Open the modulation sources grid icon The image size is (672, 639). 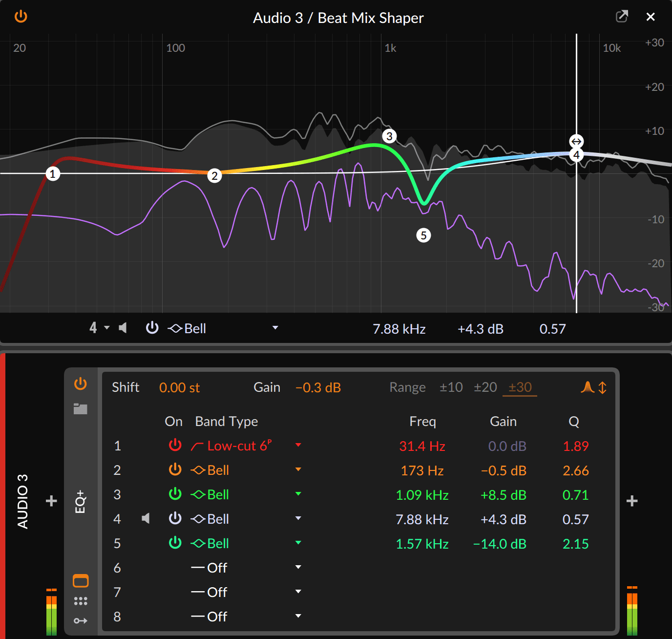(x=81, y=601)
